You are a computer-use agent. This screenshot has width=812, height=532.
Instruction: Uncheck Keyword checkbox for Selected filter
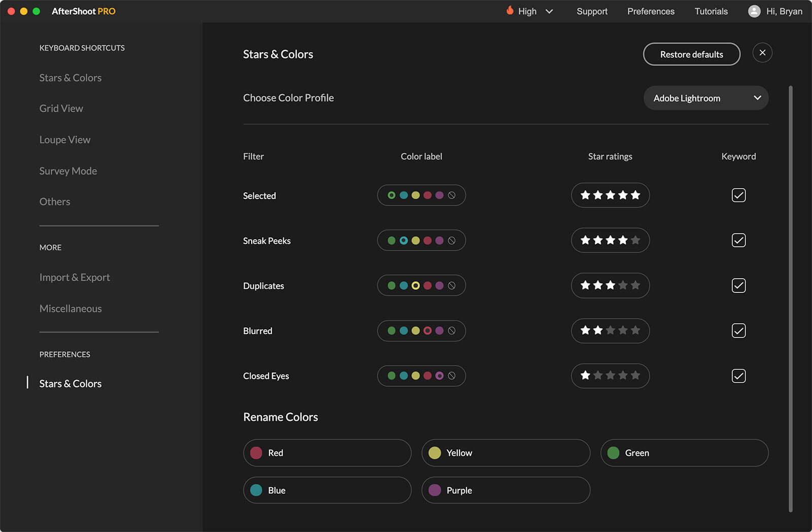click(x=738, y=195)
